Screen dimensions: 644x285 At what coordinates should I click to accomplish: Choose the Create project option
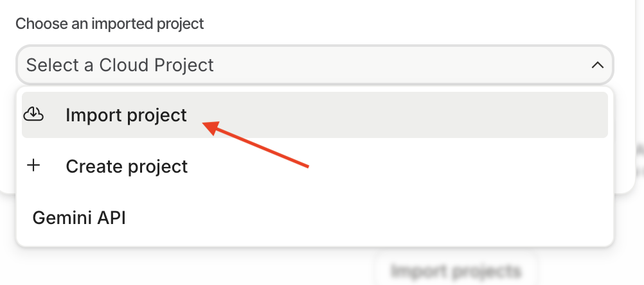click(x=127, y=166)
